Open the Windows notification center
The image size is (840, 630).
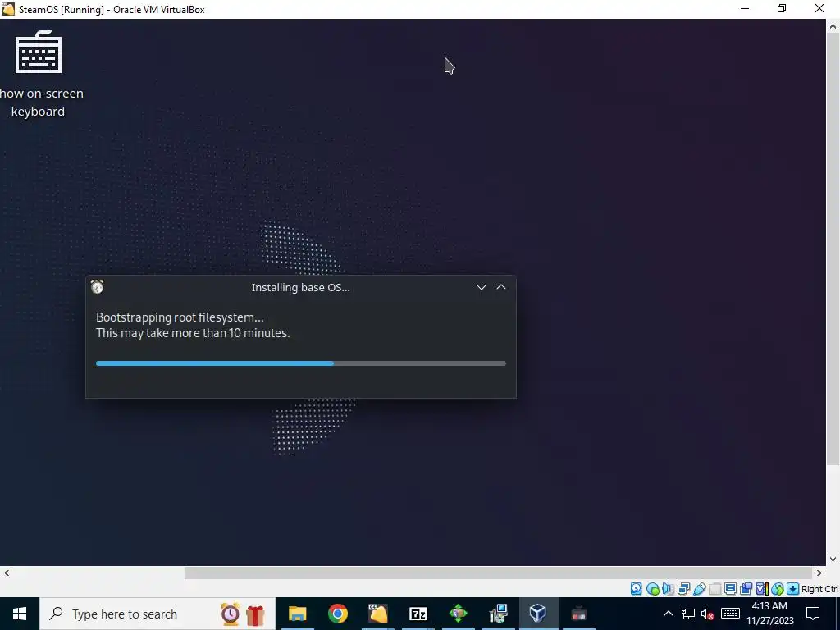[x=813, y=614]
